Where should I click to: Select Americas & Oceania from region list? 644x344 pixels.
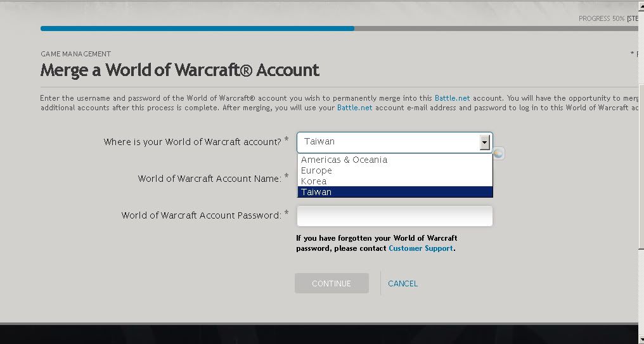tap(395, 160)
